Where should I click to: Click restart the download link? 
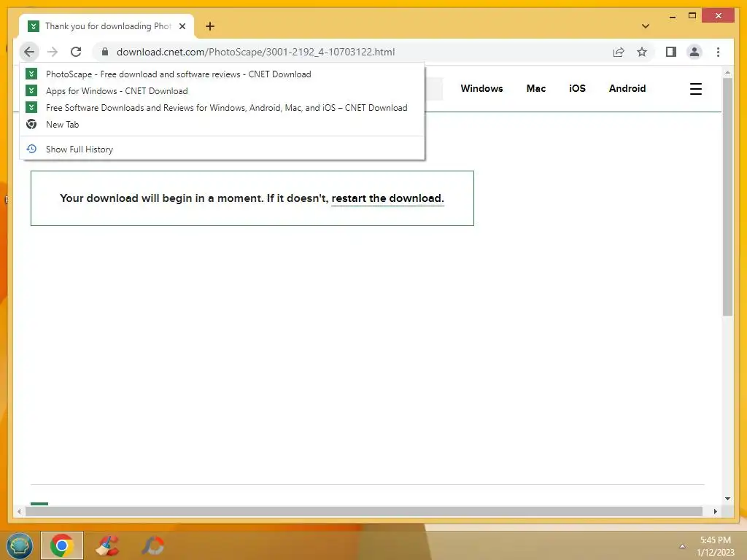click(387, 198)
